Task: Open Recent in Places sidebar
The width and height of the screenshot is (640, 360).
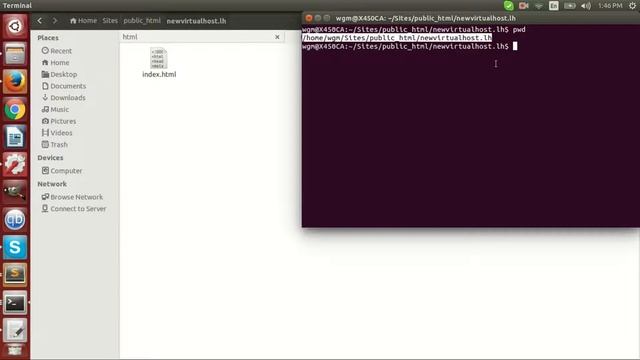Action: 56,51
